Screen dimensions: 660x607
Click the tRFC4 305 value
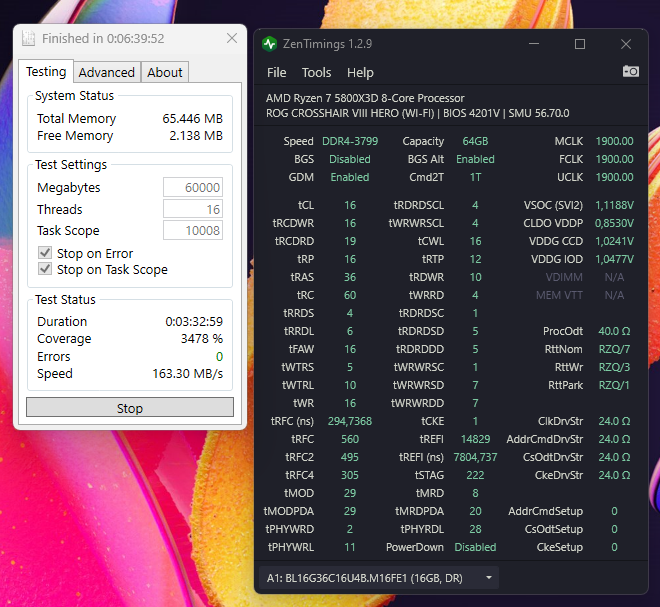[350, 475]
